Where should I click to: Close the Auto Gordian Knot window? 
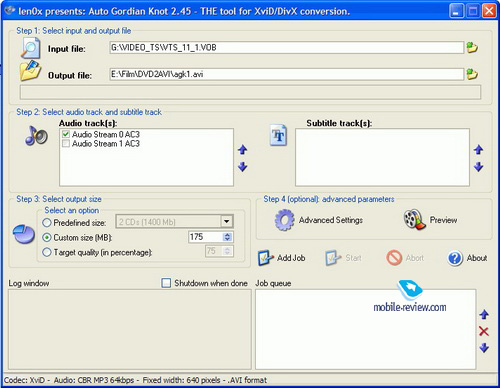[x=489, y=11]
